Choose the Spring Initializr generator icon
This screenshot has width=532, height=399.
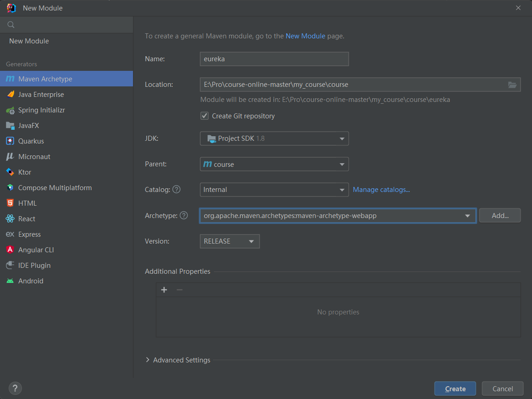[10, 110]
